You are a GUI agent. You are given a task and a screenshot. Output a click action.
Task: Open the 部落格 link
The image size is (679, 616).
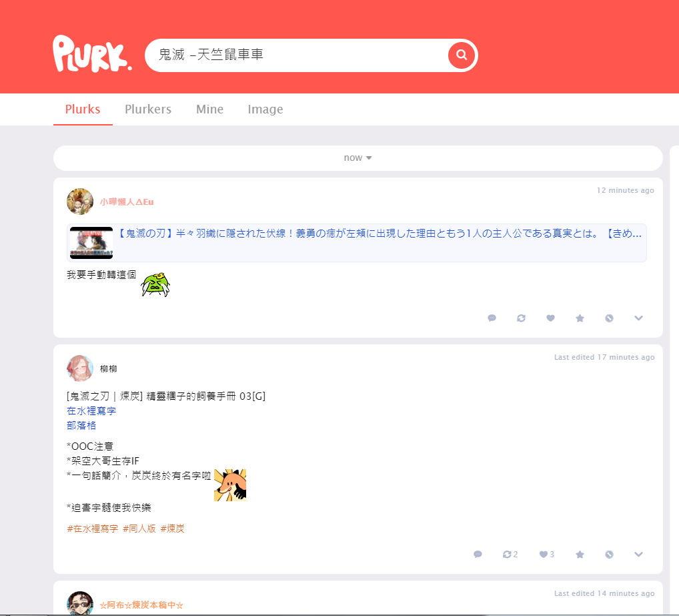[81, 425]
